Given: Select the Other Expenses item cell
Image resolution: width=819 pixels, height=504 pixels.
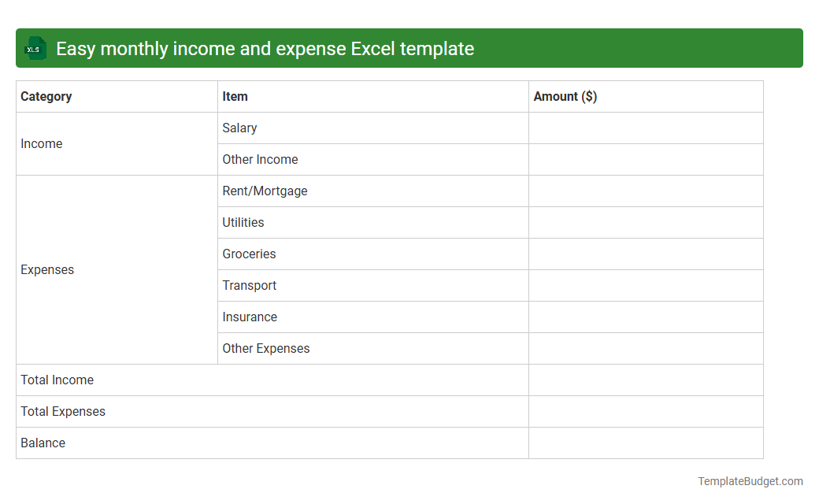Looking at the screenshot, I should click(x=265, y=348).
